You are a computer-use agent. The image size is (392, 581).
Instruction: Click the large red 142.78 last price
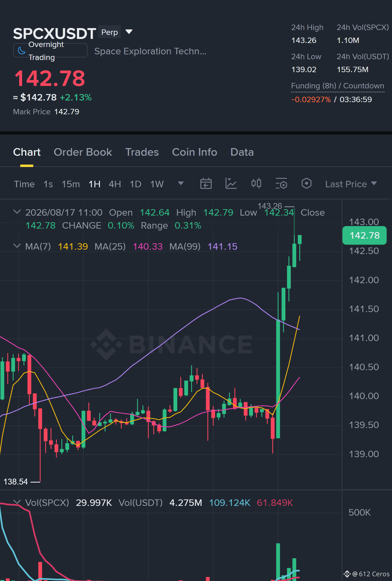(x=49, y=78)
